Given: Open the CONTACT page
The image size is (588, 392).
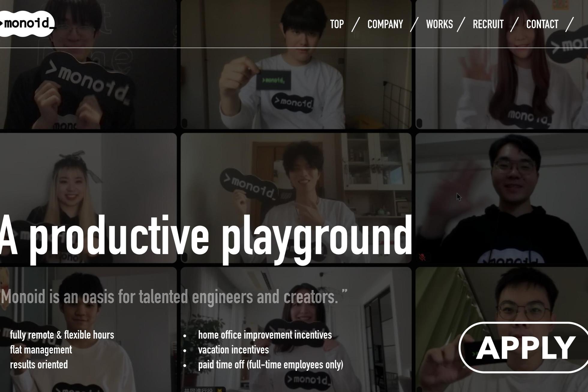Looking at the screenshot, I should (x=542, y=24).
